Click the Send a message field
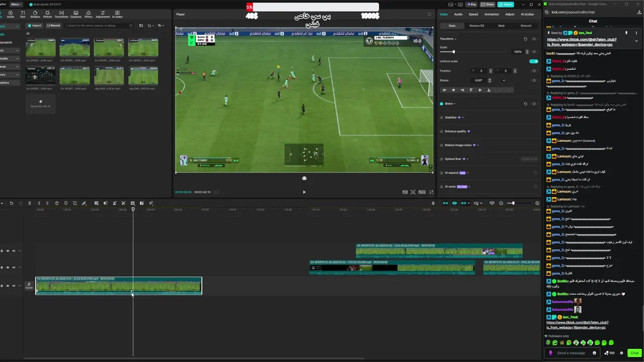 (574, 353)
